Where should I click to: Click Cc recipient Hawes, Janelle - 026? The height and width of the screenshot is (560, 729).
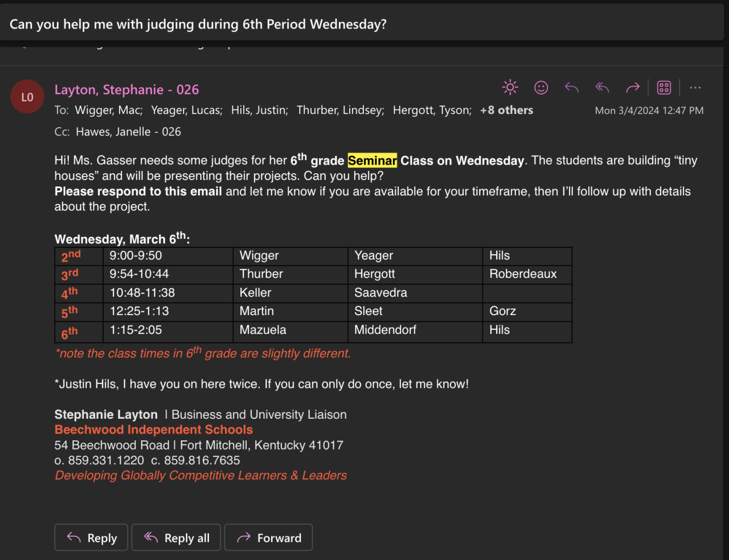(128, 132)
